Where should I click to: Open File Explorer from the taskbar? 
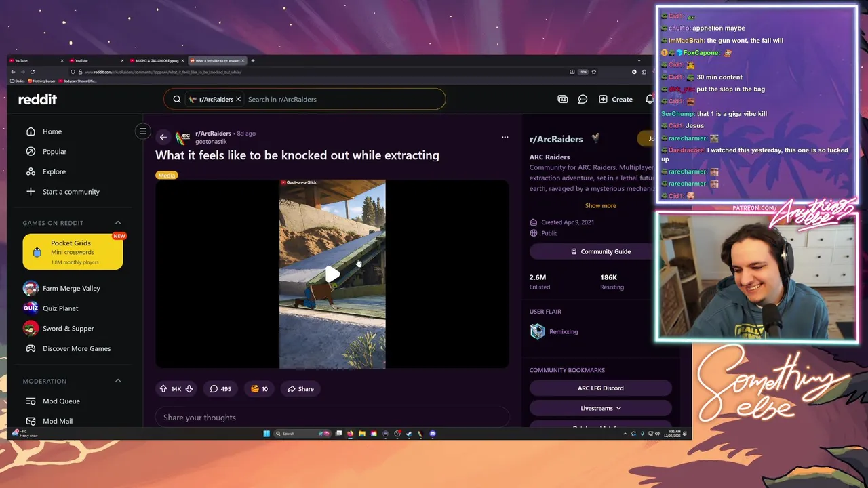tap(362, 434)
